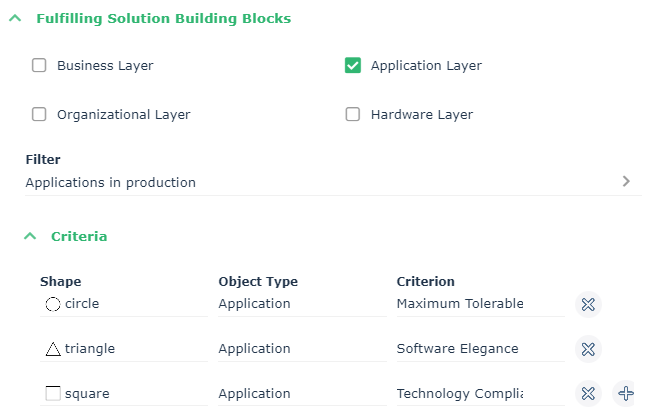Image resolution: width=649 pixels, height=411 pixels.
Task: Add a new criterion row
Action: [626, 394]
